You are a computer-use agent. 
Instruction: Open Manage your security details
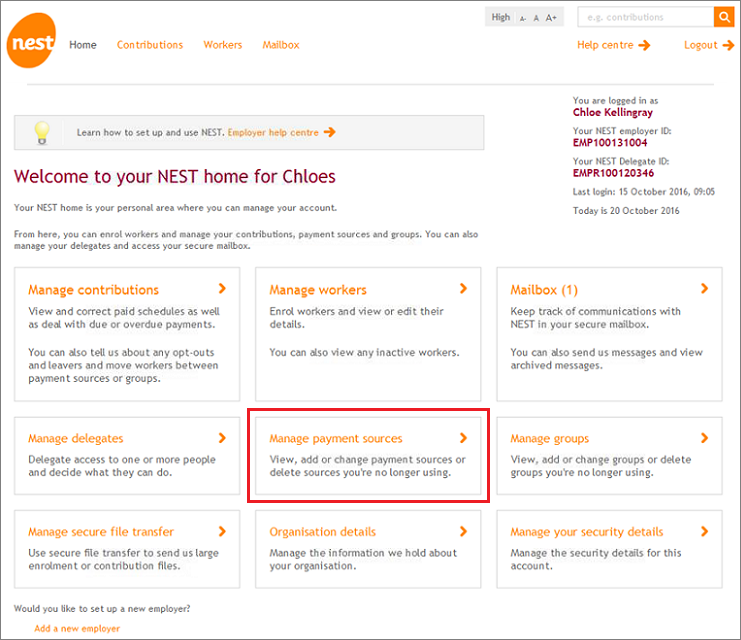(x=586, y=532)
